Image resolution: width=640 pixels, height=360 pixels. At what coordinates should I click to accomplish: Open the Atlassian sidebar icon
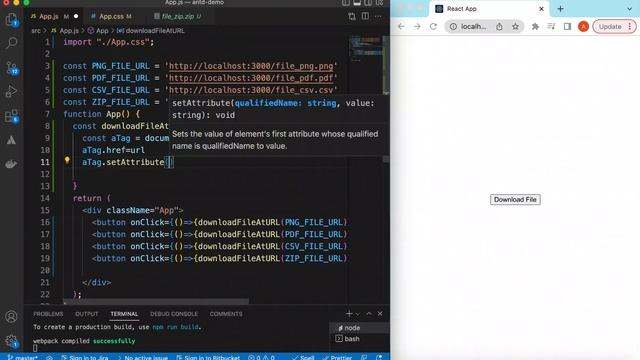11,140
